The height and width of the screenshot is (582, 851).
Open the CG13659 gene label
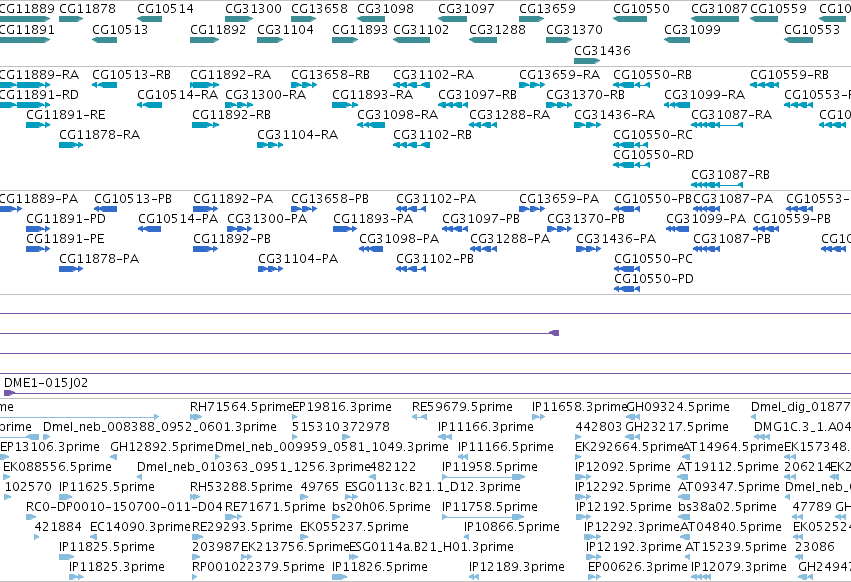click(x=547, y=9)
